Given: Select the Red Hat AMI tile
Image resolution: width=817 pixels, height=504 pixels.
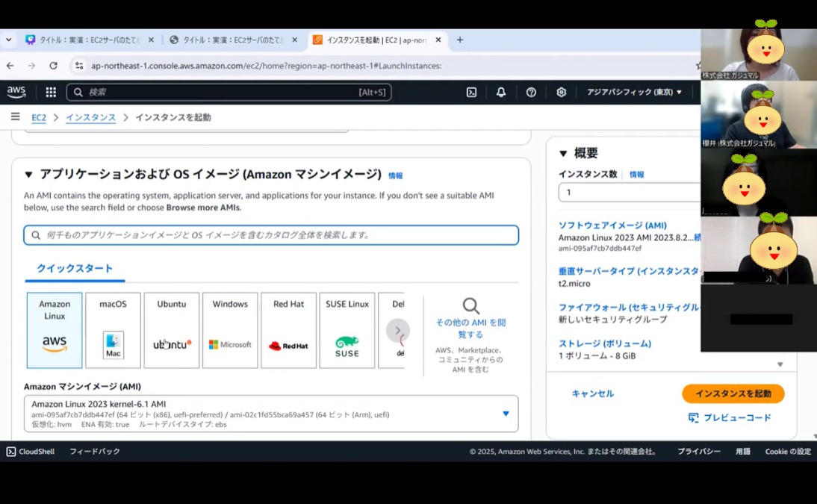Looking at the screenshot, I should click(x=288, y=330).
